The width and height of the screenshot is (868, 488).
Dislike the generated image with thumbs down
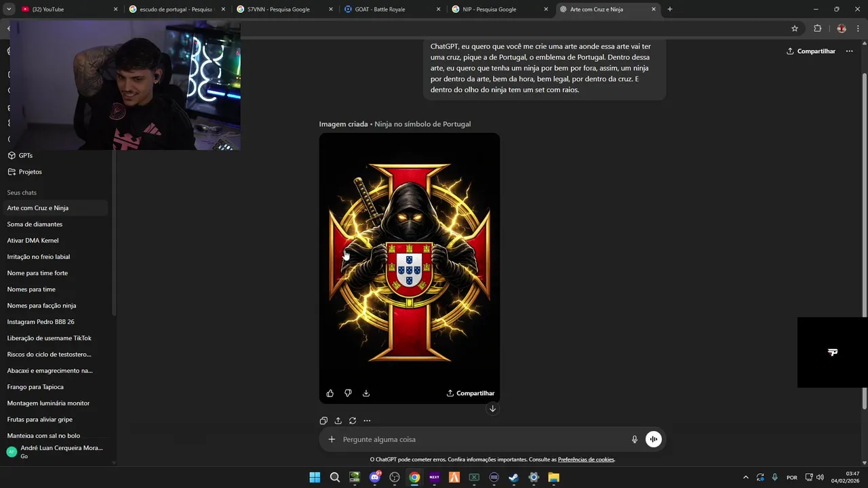coord(348,393)
